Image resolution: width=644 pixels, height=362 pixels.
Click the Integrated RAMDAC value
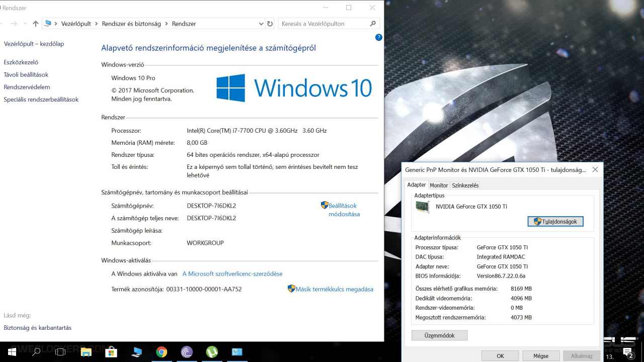pyautogui.click(x=501, y=257)
